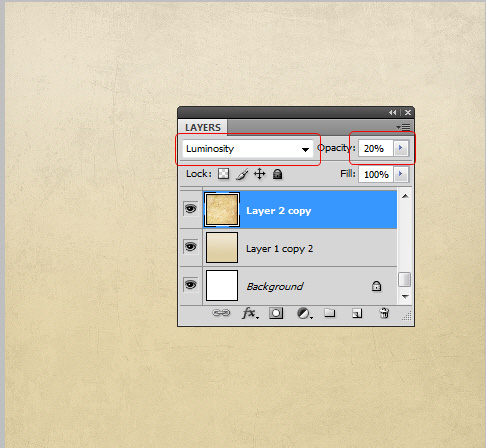Screen dimensions: 486x448
Task: Enable lock position move icon
Action: pos(260,174)
